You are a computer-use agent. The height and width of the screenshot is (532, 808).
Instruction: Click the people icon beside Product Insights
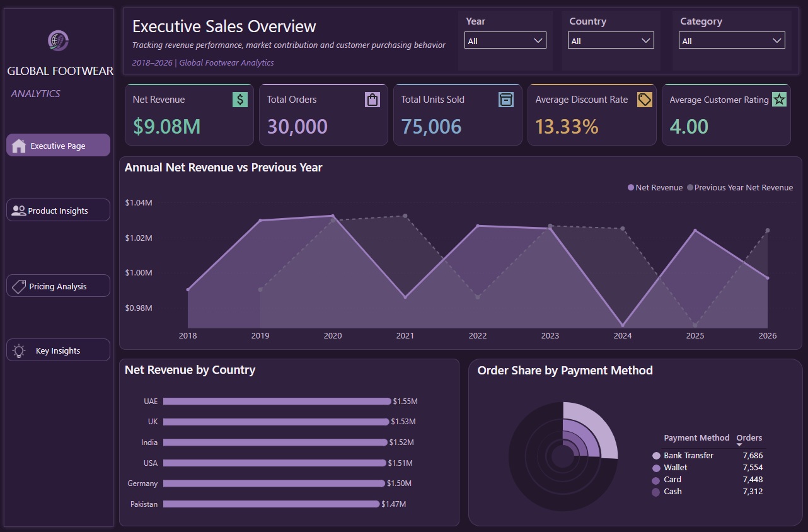click(19, 211)
